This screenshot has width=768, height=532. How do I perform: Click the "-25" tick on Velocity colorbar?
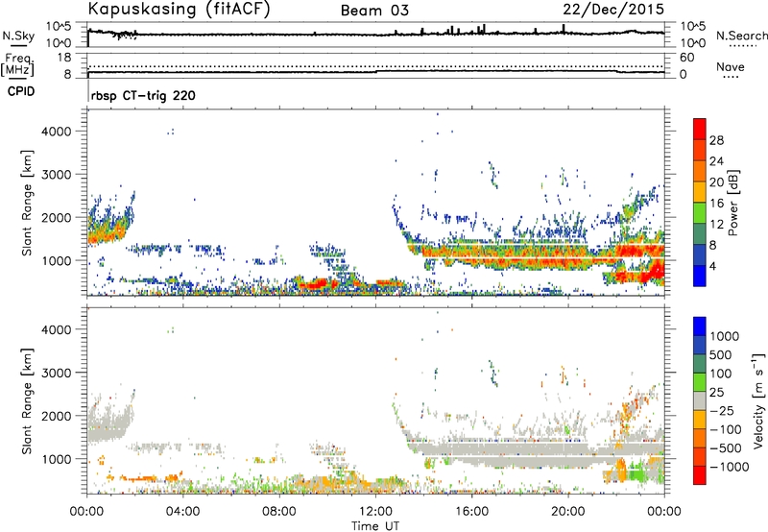[722, 410]
